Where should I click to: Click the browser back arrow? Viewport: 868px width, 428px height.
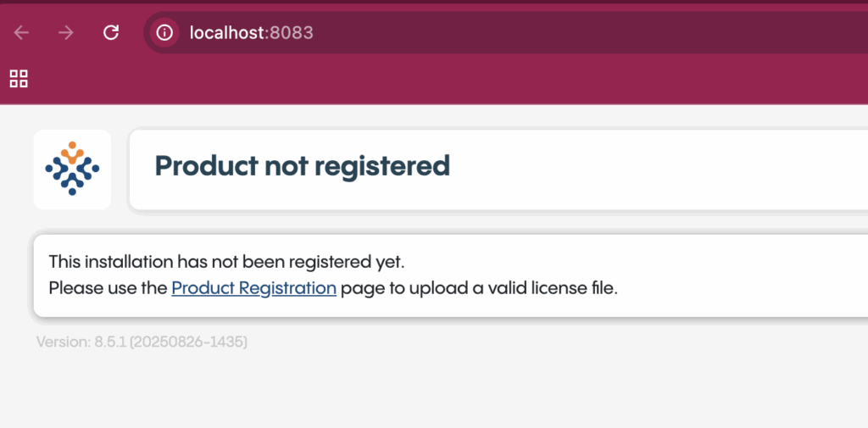click(21, 33)
